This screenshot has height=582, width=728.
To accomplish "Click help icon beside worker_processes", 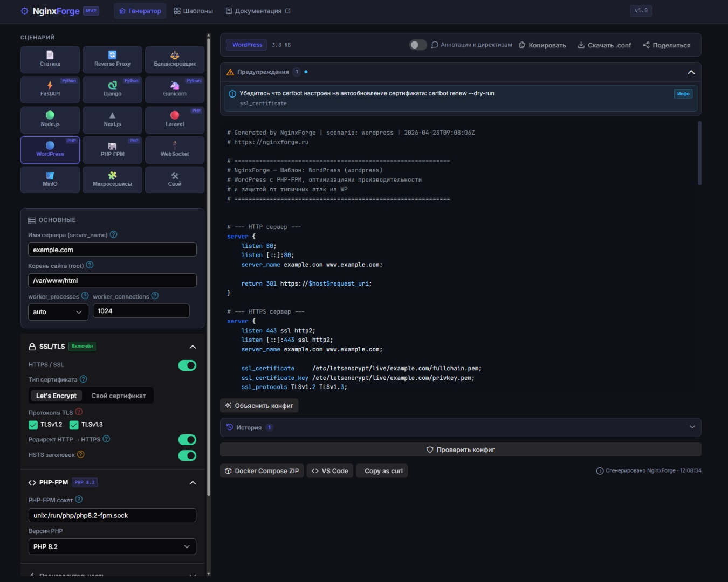I will (x=85, y=296).
